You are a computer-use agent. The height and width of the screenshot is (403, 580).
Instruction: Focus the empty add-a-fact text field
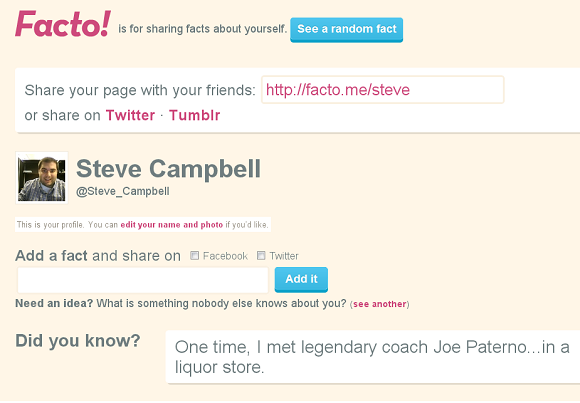click(x=143, y=280)
